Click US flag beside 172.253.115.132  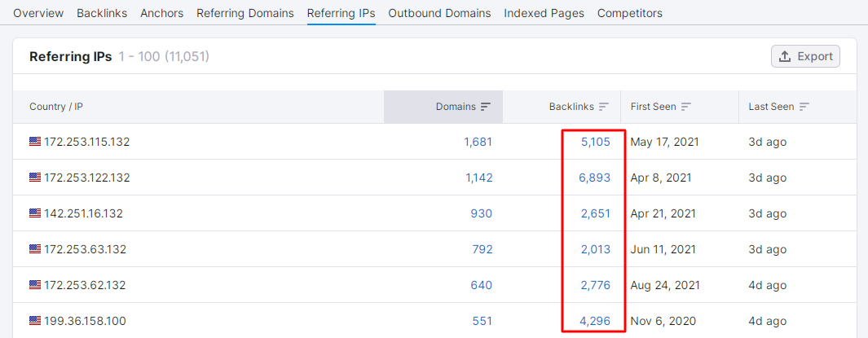(35, 142)
